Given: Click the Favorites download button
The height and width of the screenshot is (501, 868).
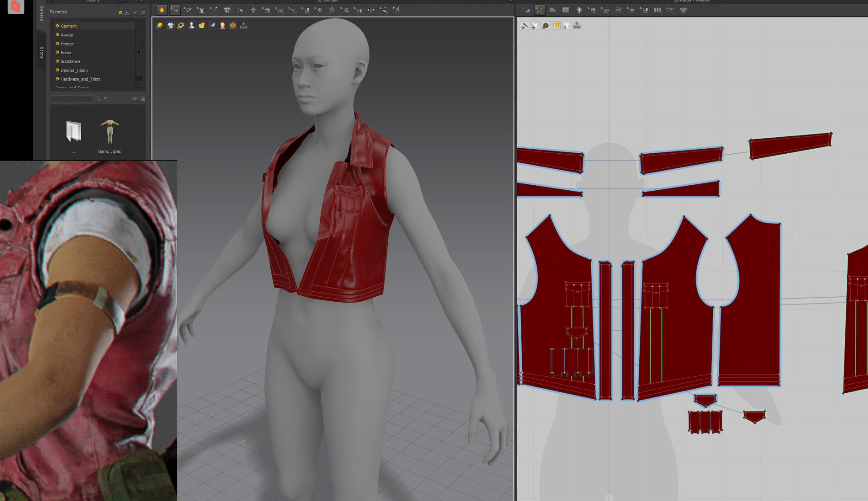Looking at the screenshot, I should (x=127, y=12).
